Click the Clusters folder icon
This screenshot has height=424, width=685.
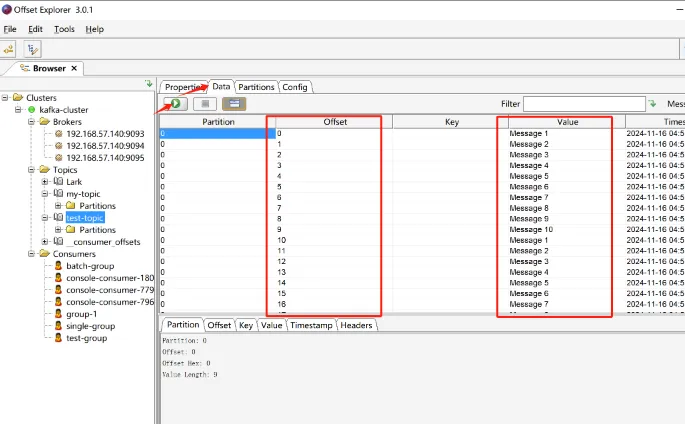18,97
